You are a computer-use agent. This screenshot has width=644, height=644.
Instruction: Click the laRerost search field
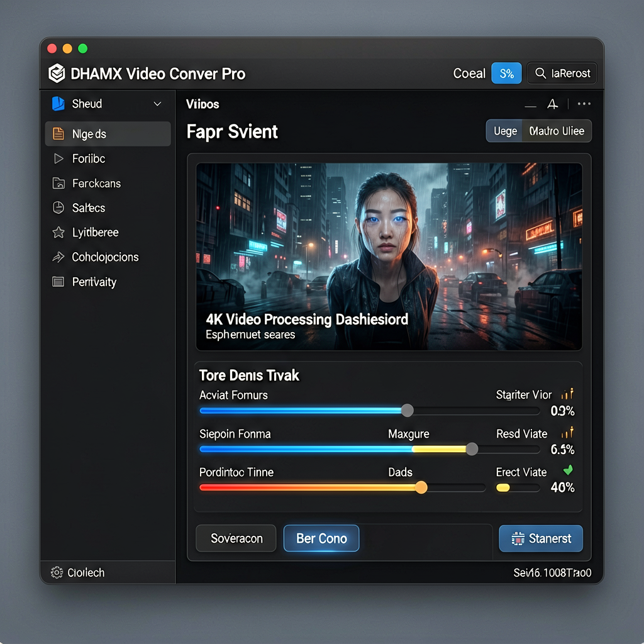(562, 73)
